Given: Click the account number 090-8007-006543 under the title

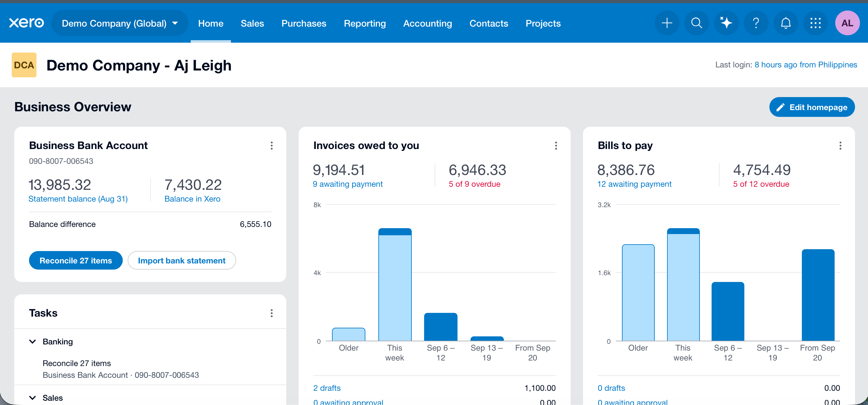Looking at the screenshot, I should (61, 161).
